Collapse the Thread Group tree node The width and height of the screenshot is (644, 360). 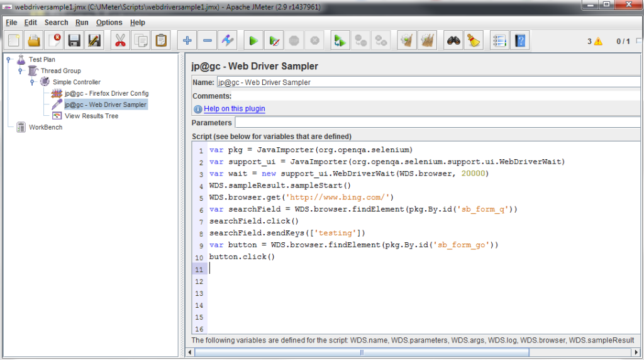[x=20, y=70]
